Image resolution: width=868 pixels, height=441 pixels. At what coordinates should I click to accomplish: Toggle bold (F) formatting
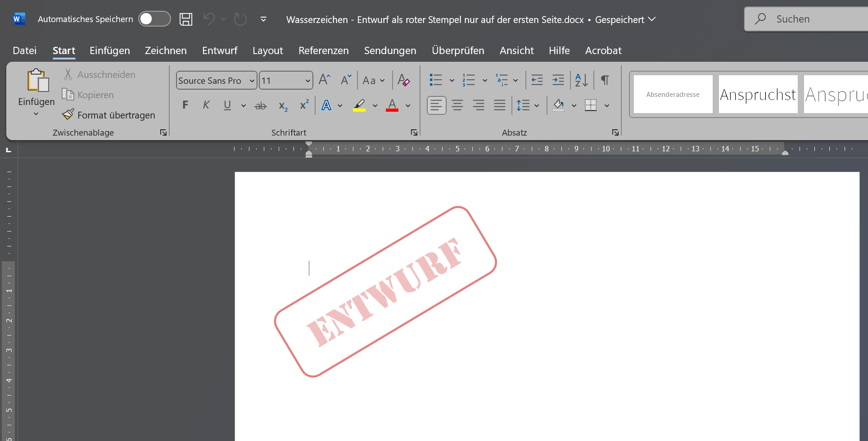[x=185, y=105]
